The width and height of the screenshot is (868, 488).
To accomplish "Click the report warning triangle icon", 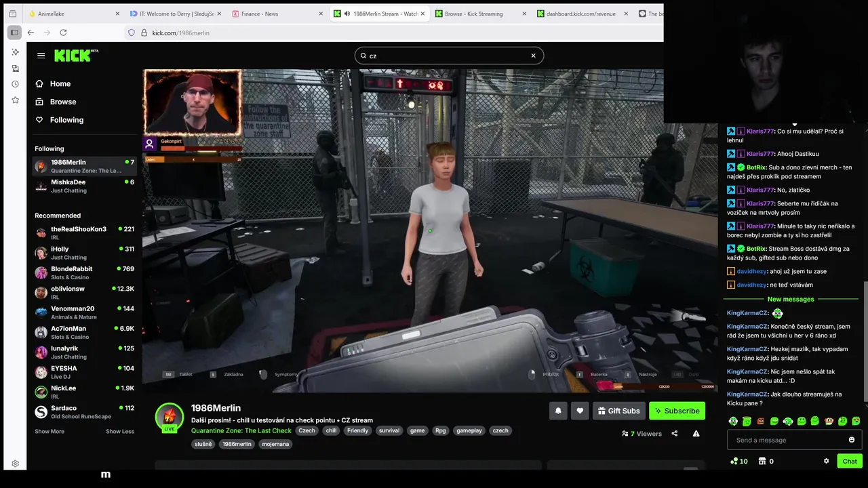I will pyautogui.click(x=696, y=434).
